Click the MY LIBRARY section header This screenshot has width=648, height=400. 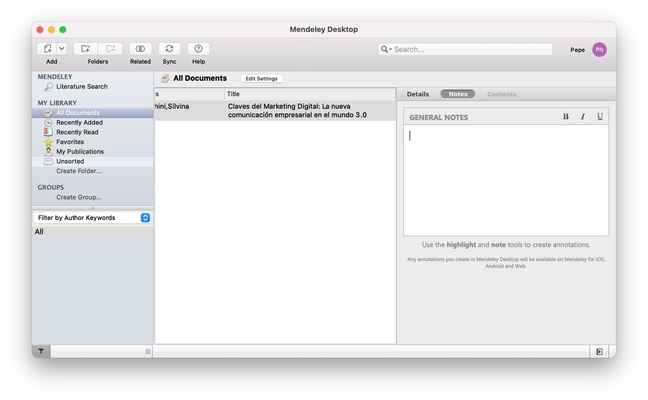pos(57,103)
